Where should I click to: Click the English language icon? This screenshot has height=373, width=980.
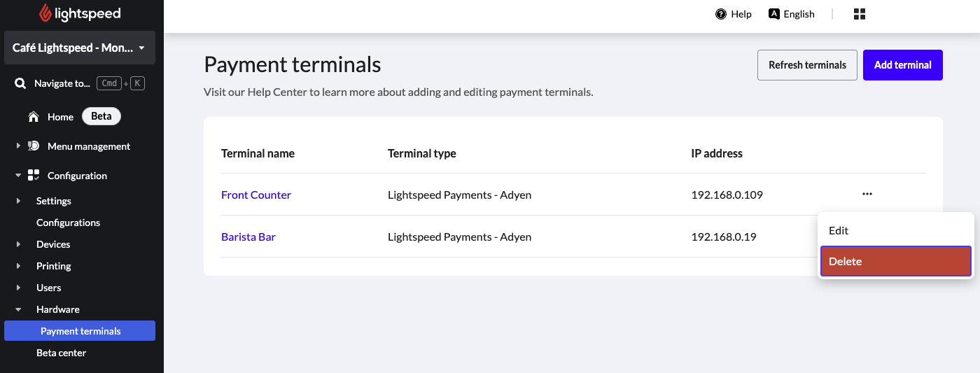774,14
